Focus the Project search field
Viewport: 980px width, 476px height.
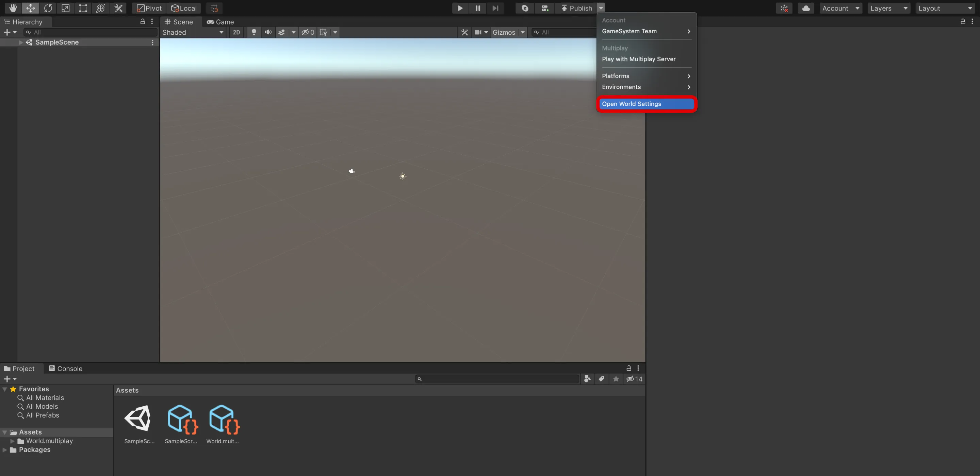tap(497, 379)
